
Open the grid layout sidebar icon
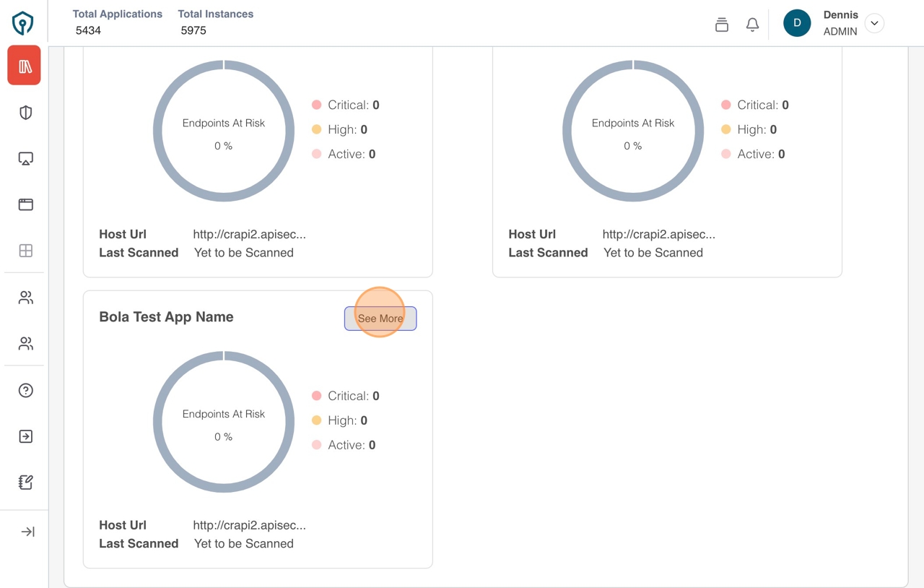[x=26, y=251]
